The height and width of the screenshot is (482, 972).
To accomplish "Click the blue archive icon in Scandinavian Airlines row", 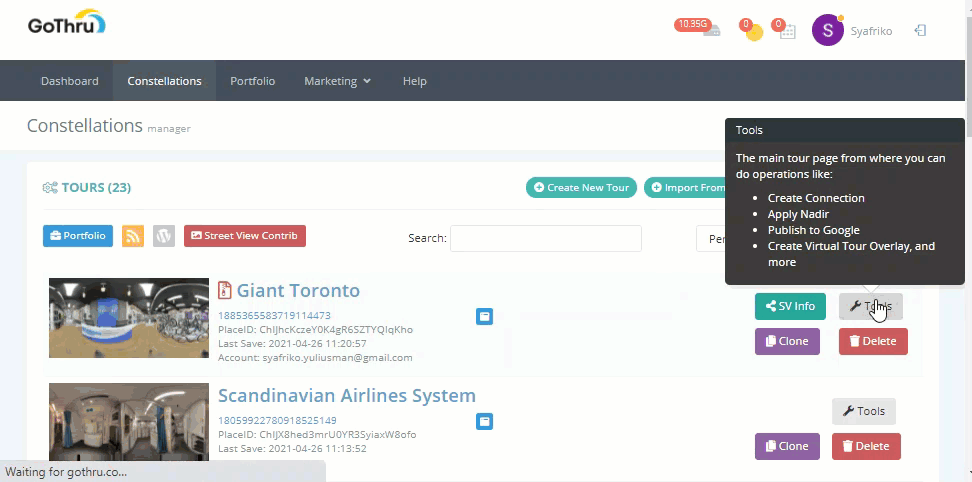I will point(484,422).
